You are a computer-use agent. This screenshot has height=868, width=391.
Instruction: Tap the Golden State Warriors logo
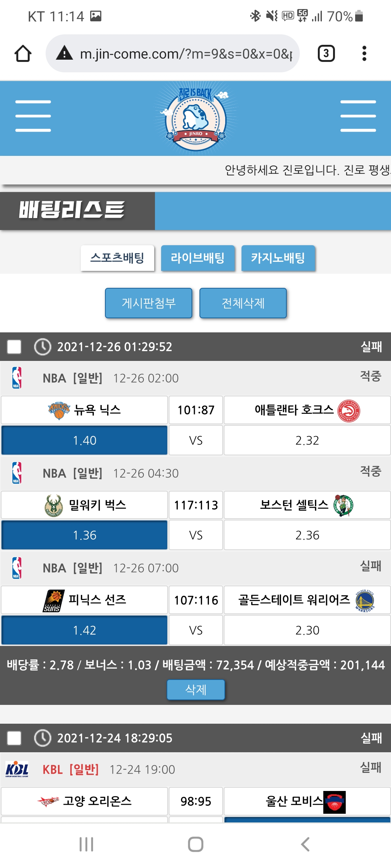coord(365,600)
